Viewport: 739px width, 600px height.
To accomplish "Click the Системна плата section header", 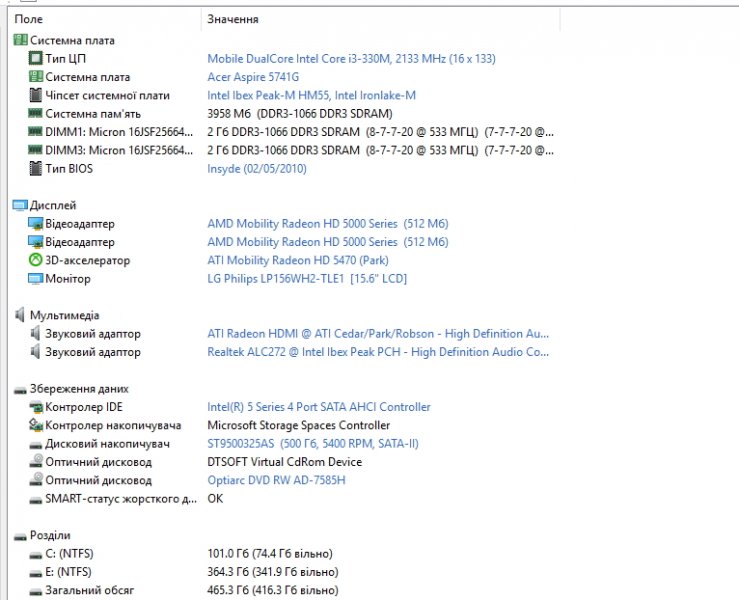I will click(71, 41).
